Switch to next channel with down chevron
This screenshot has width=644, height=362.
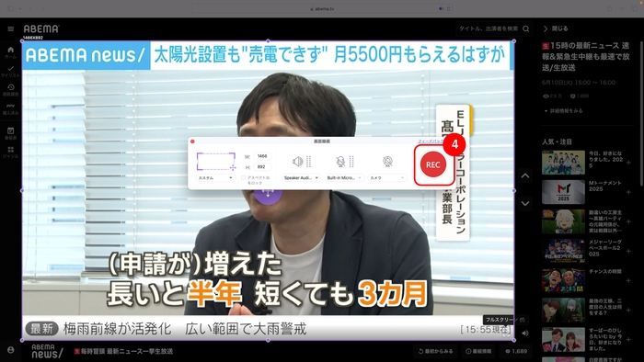pyautogui.click(x=525, y=203)
